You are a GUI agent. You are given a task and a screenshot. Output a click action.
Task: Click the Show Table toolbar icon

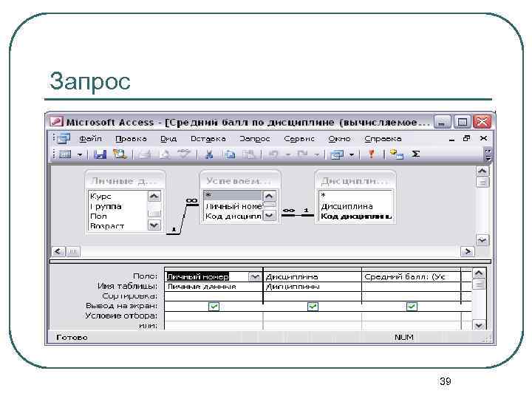point(396,154)
